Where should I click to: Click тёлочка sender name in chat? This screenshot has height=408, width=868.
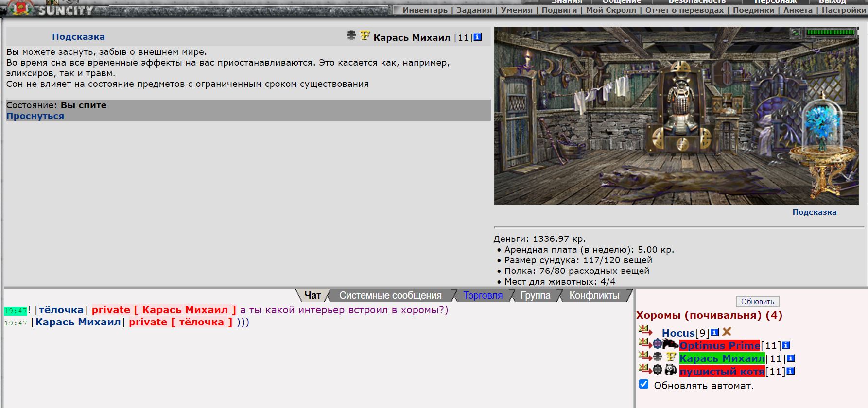[x=61, y=310]
